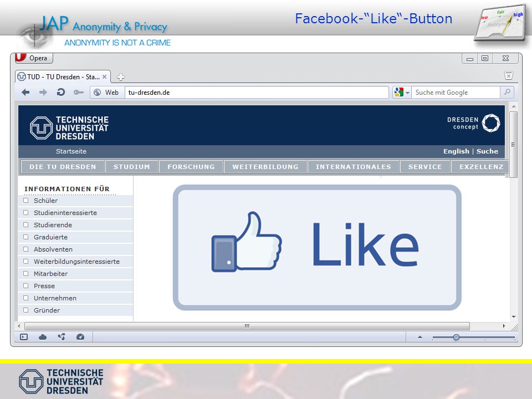Open the Suche link in header
Viewport: 532px width, 399px height.
click(x=487, y=151)
